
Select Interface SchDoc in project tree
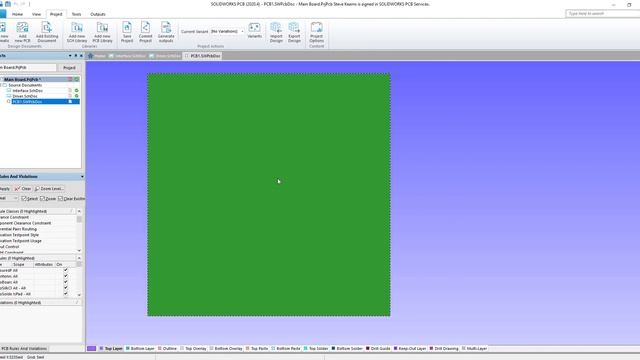tap(27, 91)
